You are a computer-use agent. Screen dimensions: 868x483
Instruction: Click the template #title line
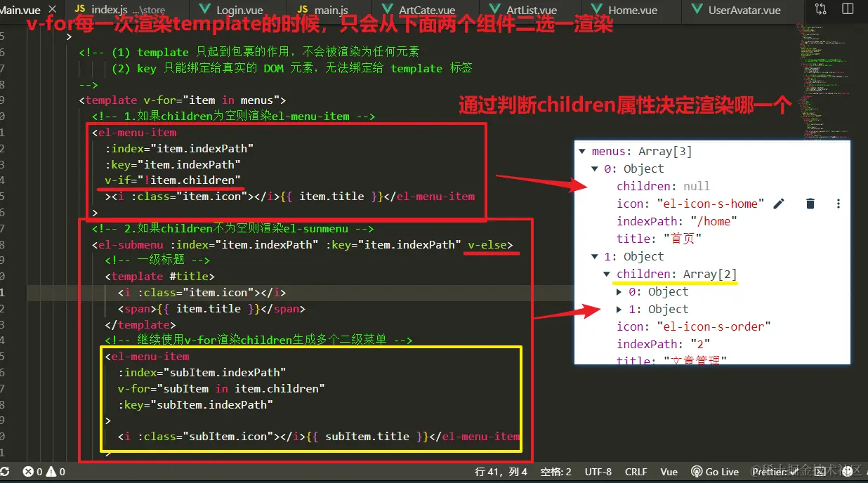(159, 277)
